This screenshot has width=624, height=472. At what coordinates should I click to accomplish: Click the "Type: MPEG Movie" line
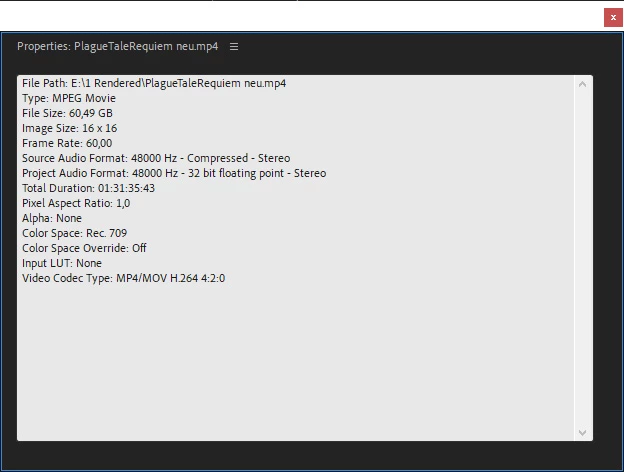tap(69, 98)
